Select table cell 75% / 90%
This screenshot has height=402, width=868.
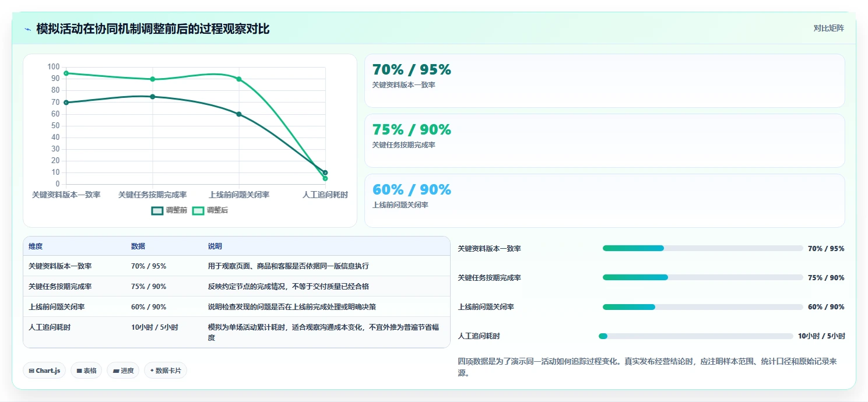(x=149, y=286)
